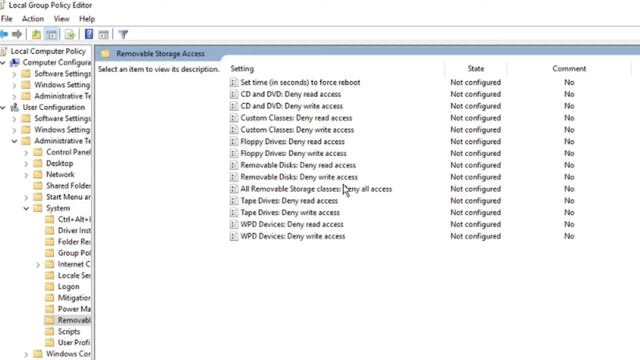The image size is (640, 360).
Task: Sort by the Comment column header
Action: tap(569, 69)
